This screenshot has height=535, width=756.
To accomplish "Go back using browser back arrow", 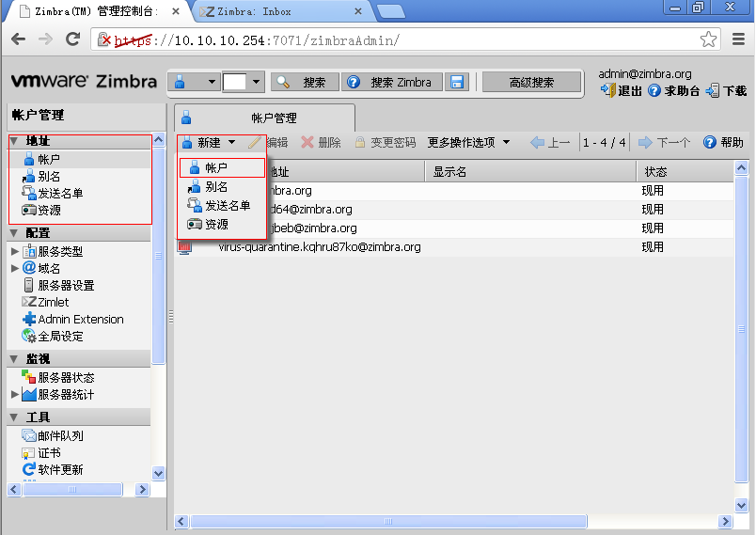I will (18, 39).
